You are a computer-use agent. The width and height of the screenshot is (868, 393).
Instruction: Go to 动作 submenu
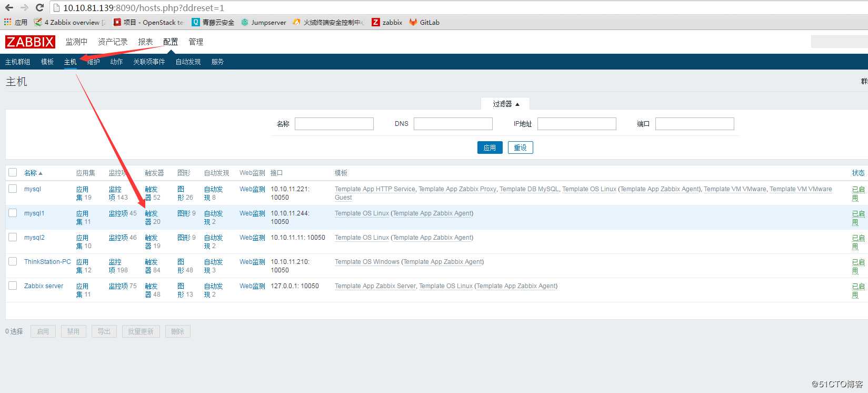(116, 62)
